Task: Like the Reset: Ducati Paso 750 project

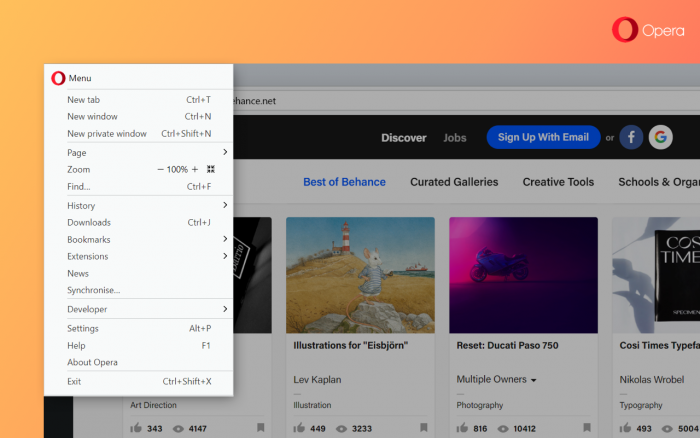Action: [464, 428]
